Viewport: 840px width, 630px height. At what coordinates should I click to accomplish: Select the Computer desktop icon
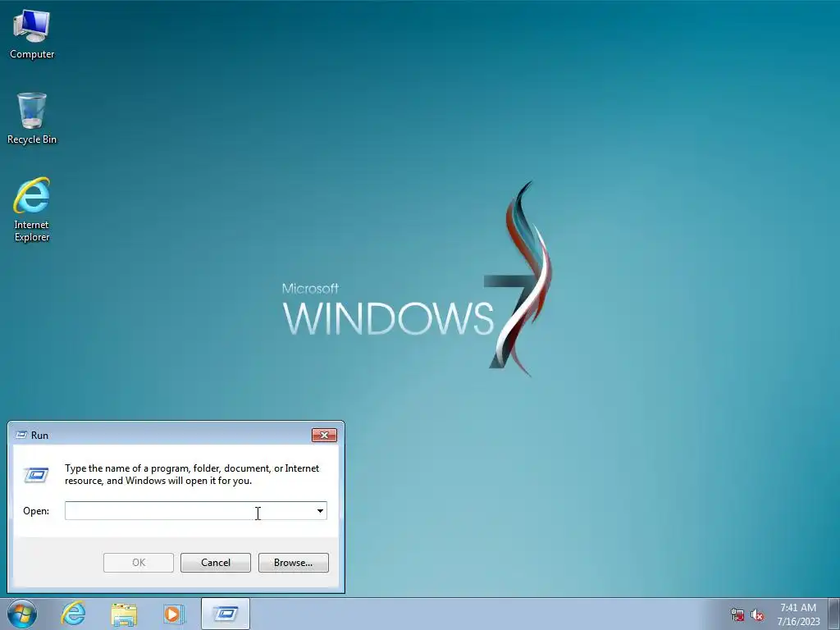pos(32,34)
